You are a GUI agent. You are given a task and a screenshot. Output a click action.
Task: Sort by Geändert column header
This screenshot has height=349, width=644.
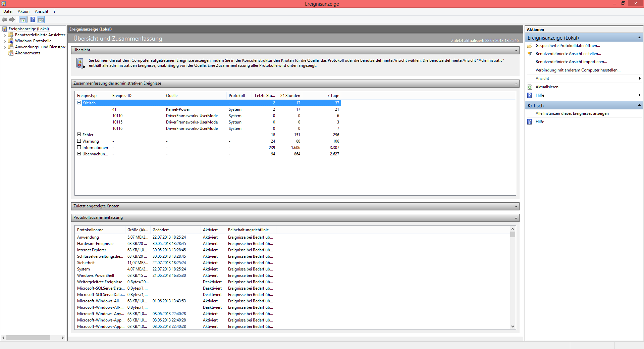(x=175, y=230)
